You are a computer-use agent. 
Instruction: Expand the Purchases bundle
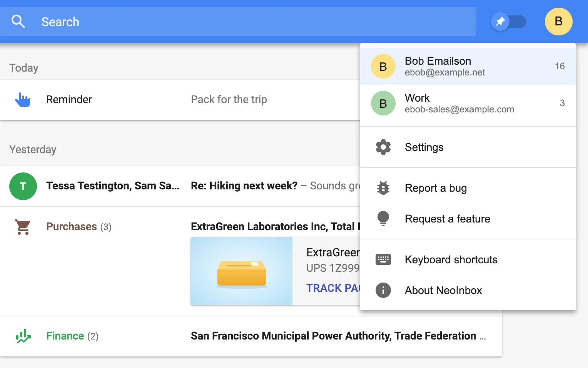79,227
